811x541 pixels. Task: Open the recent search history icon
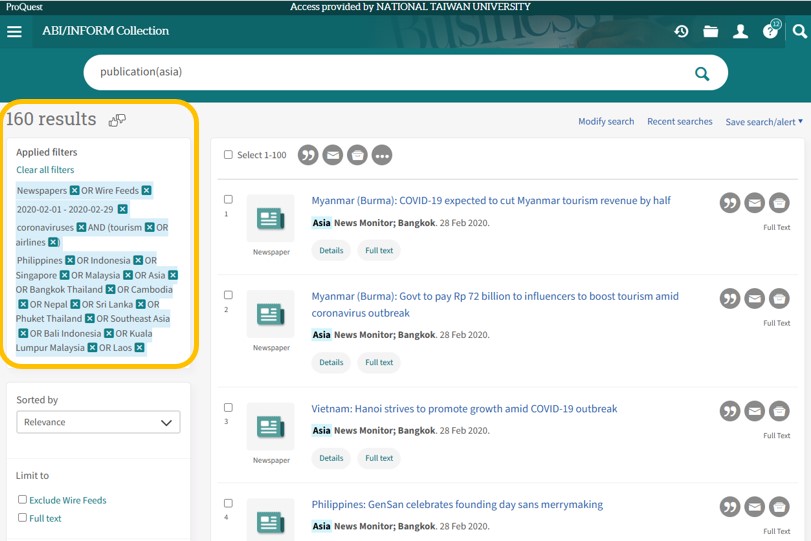(x=681, y=31)
